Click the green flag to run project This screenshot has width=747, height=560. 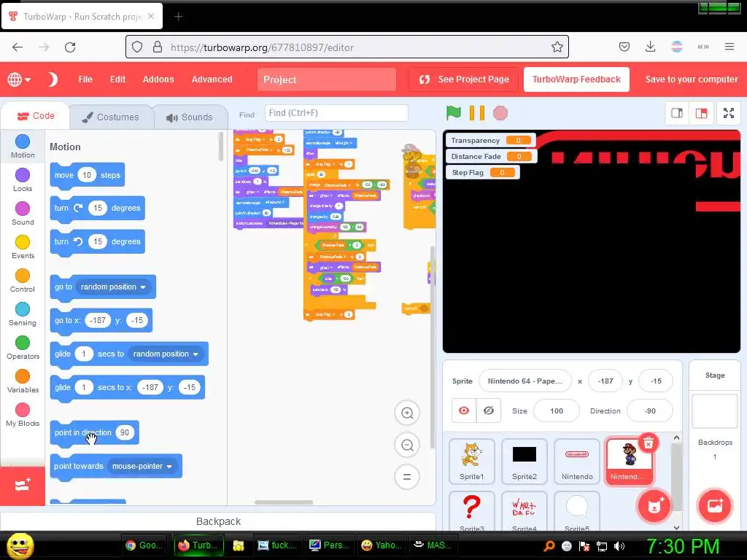pyautogui.click(x=453, y=113)
